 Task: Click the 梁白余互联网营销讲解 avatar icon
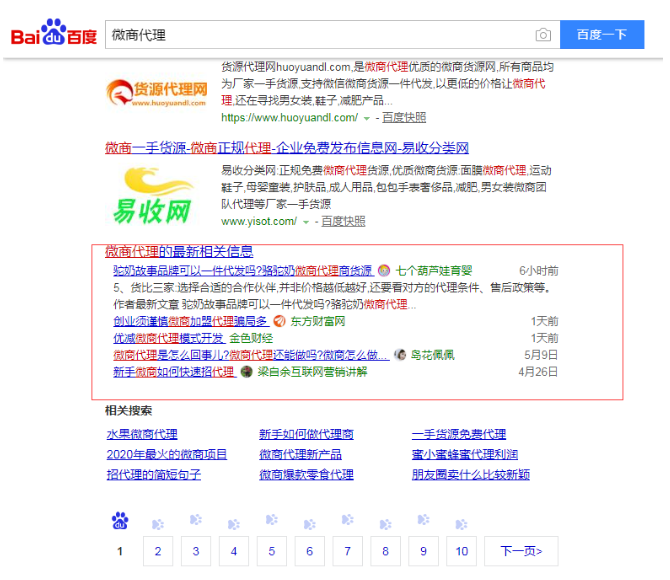(x=247, y=372)
